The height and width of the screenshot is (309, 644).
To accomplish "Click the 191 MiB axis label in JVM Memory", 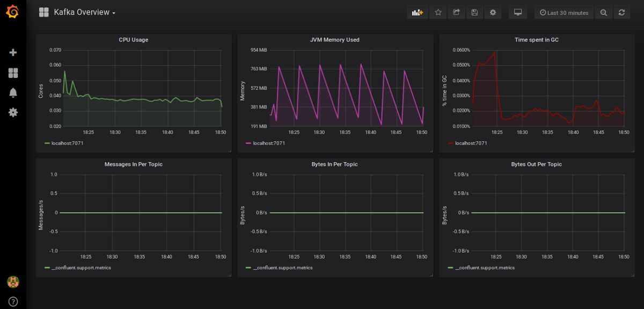I will pyautogui.click(x=259, y=126).
